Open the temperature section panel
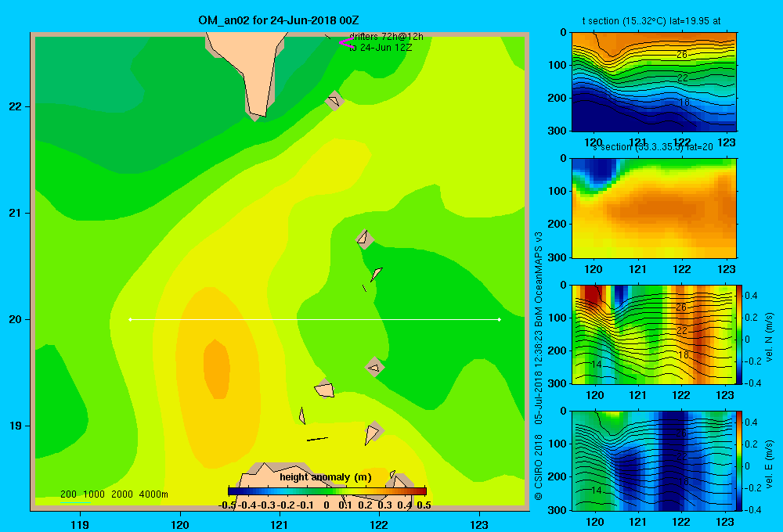This screenshot has height=532, width=783. tap(654, 82)
